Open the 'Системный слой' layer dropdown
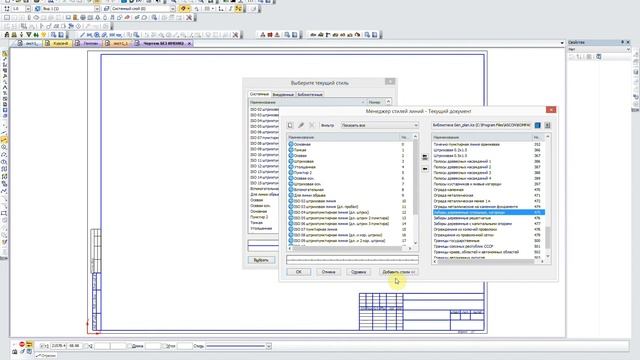This screenshot has height=360, width=640. click(173, 9)
